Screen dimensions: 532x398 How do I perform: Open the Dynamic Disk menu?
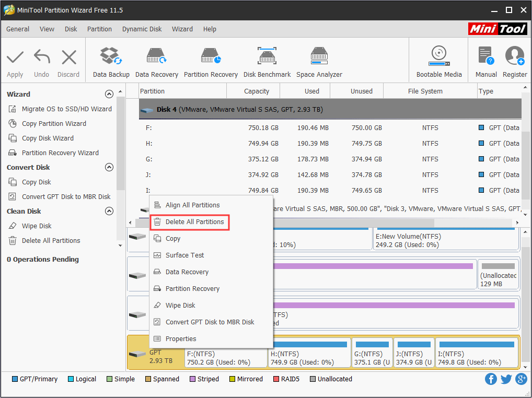coord(142,29)
